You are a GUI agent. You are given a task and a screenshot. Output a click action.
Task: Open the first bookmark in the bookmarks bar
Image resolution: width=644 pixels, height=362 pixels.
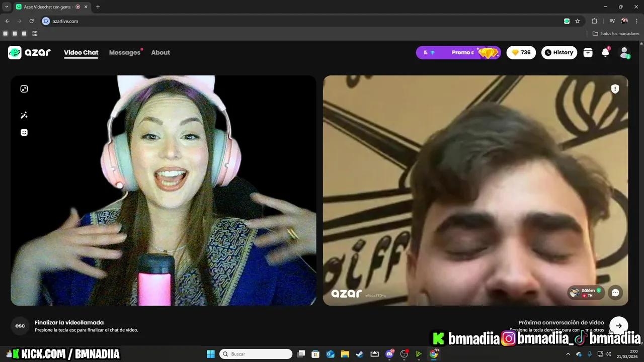pyautogui.click(x=6, y=34)
